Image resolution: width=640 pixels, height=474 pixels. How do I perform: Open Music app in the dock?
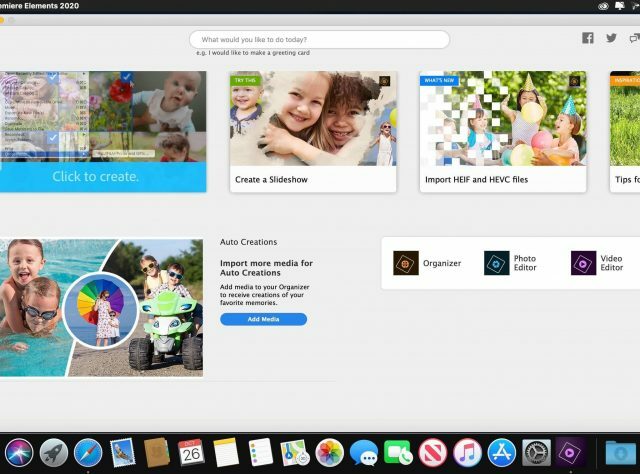pyautogui.click(x=467, y=452)
